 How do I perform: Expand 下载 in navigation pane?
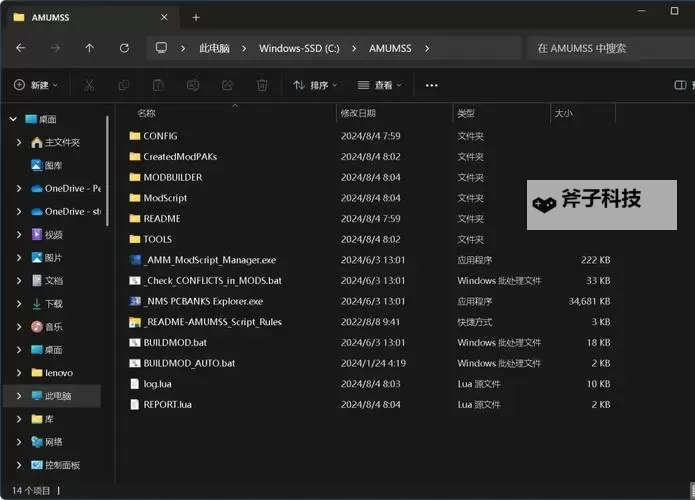[19, 304]
